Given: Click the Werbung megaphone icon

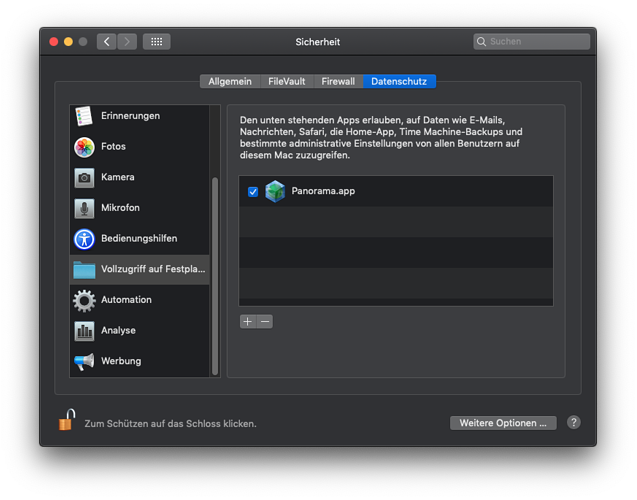Looking at the screenshot, I should pos(84,361).
